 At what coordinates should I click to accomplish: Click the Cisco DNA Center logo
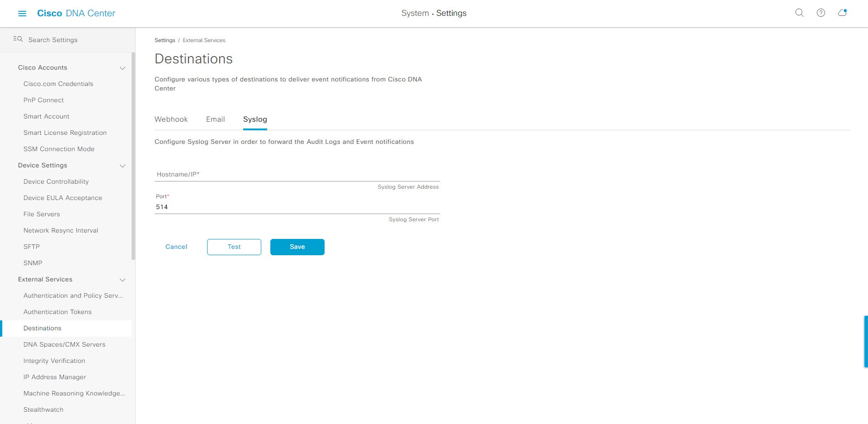(76, 13)
